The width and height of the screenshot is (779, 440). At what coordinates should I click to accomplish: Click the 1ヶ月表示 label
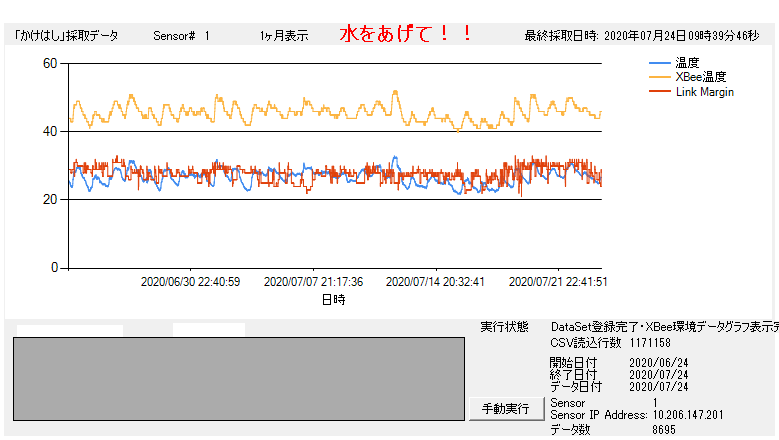(283, 36)
